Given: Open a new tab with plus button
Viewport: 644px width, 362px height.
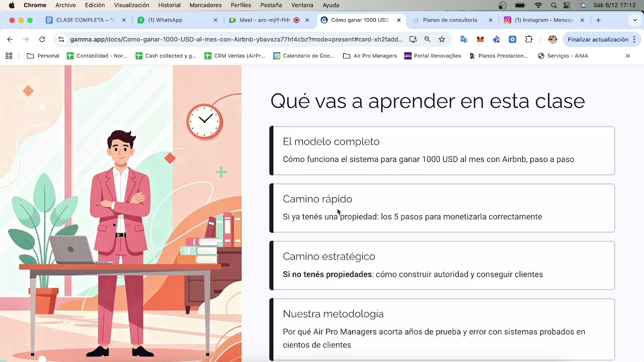Looking at the screenshot, I should click(x=598, y=20).
